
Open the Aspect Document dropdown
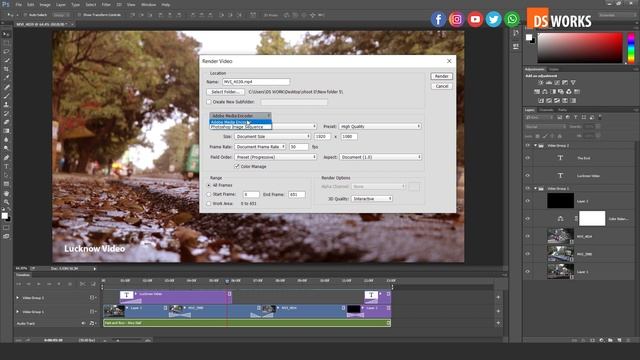[x=380, y=157]
